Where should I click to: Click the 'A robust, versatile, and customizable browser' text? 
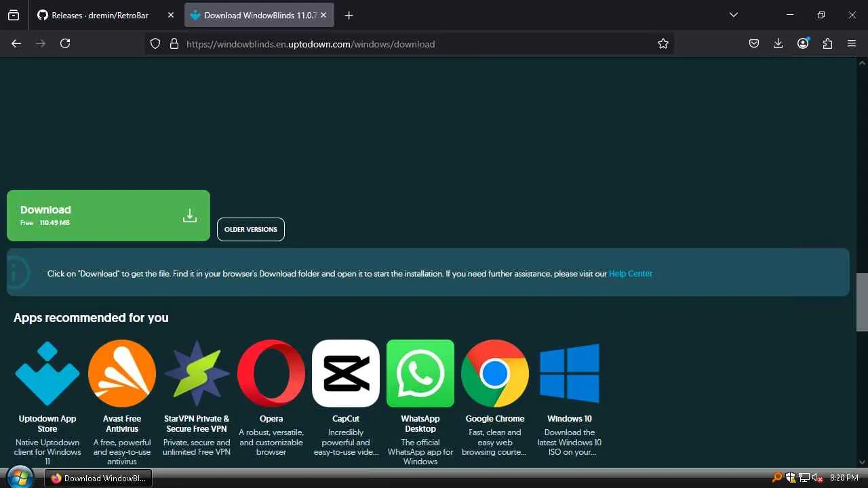click(x=271, y=442)
